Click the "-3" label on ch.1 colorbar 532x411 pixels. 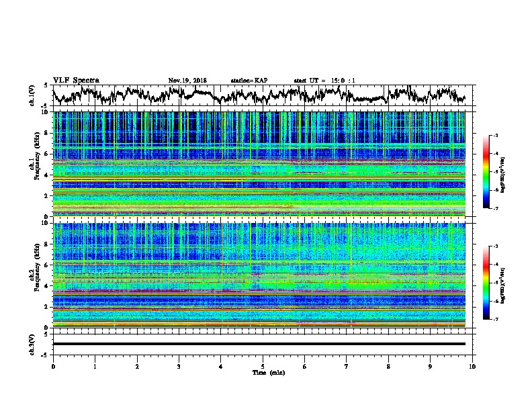point(496,136)
